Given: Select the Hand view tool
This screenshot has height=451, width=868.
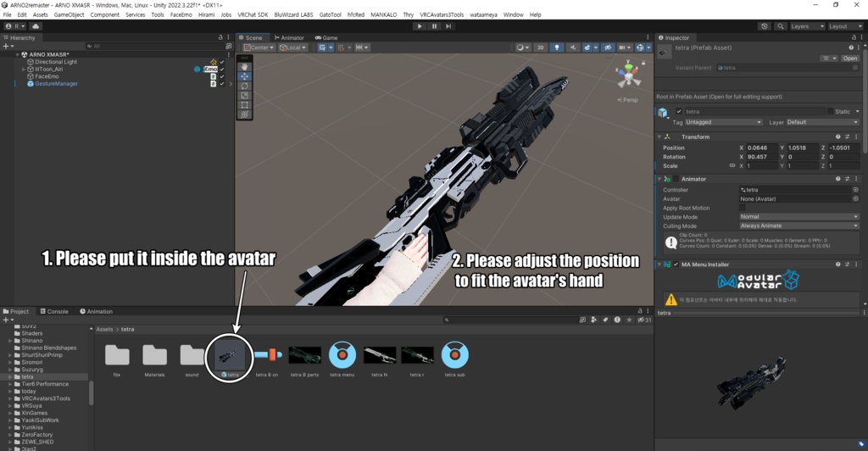Looking at the screenshot, I should pos(245,67).
